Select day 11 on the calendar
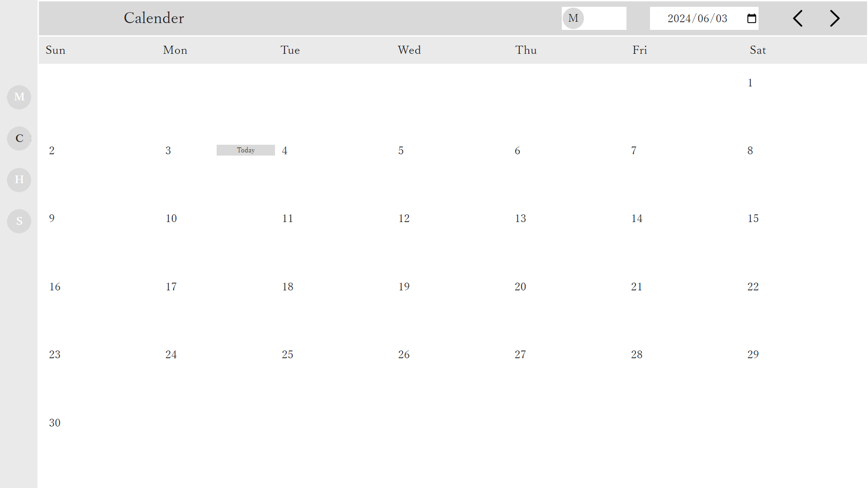 [287, 218]
